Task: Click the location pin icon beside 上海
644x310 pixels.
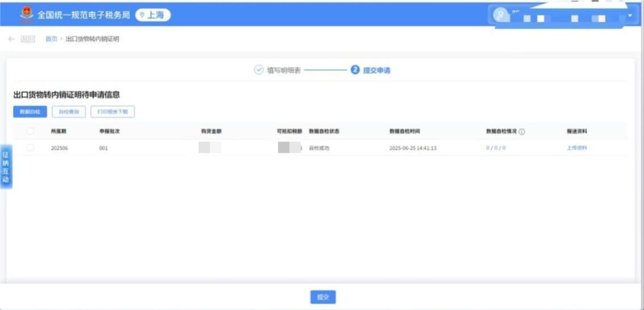Action: click(142, 15)
